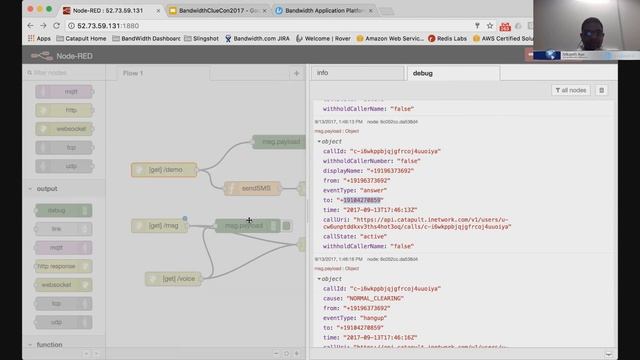Click the highlighted to number 19184270859
The height and width of the screenshot is (360, 640).
click(362, 200)
